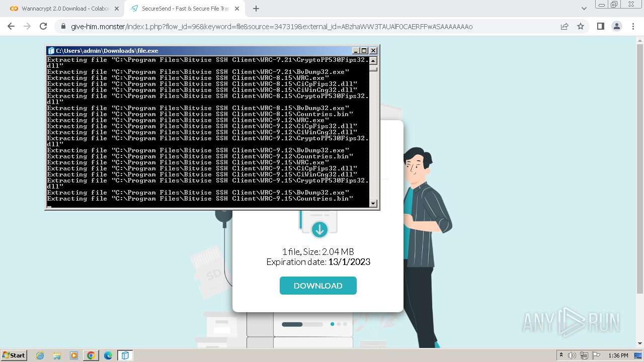Open console window system menu icon
Image resolution: width=644 pixels, height=362 pixels.
click(51, 51)
